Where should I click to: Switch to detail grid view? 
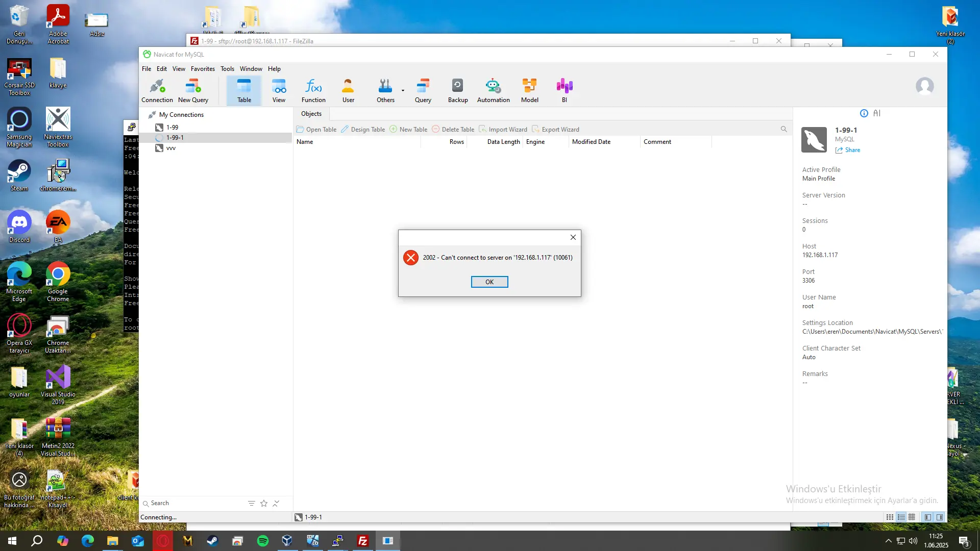coord(912,517)
